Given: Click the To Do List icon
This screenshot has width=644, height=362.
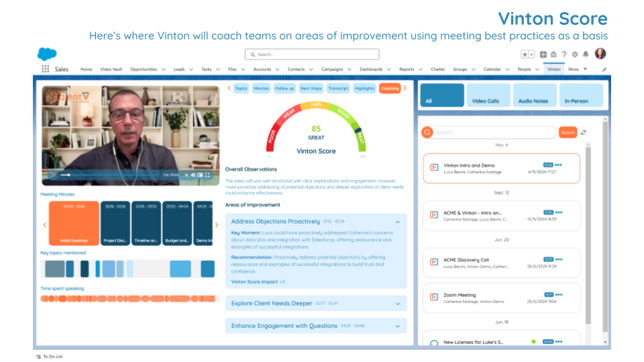Looking at the screenshot, I should point(39,357).
